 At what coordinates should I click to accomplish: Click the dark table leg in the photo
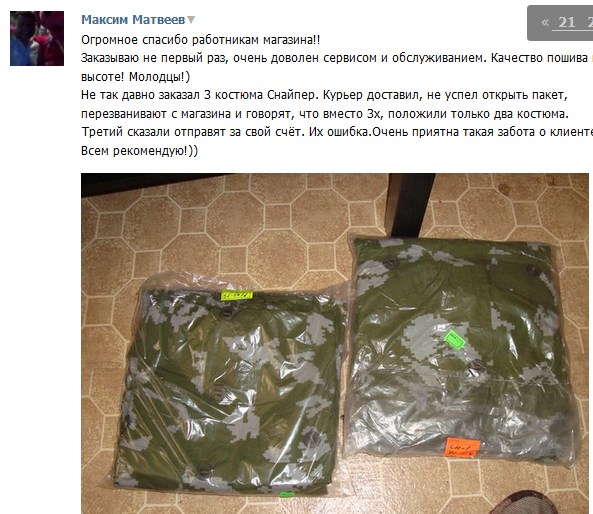click(x=410, y=205)
